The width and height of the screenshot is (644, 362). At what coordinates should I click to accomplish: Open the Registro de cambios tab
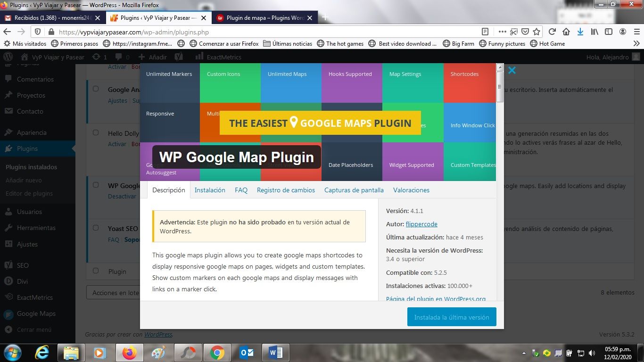286,190
